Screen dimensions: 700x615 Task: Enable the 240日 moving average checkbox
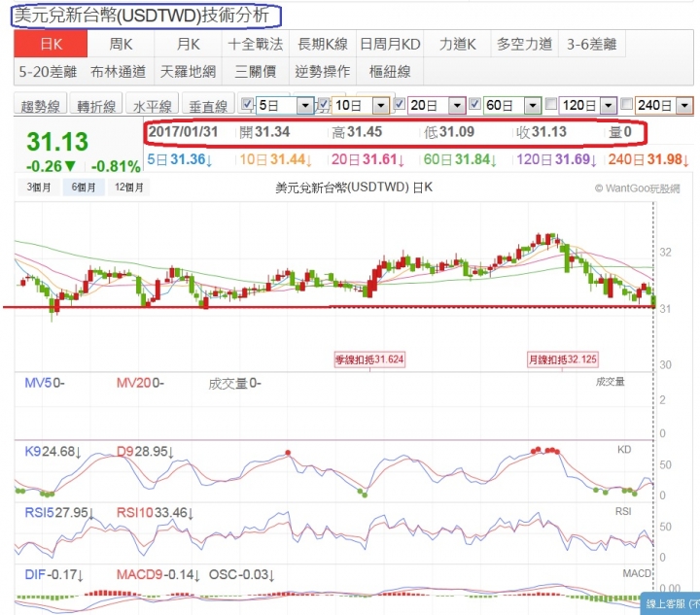[627, 104]
